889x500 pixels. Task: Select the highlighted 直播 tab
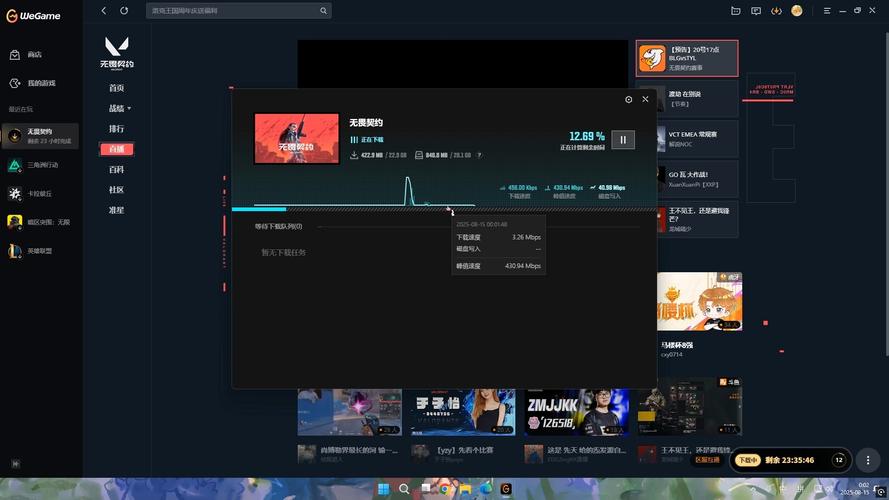pyautogui.click(x=117, y=149)
